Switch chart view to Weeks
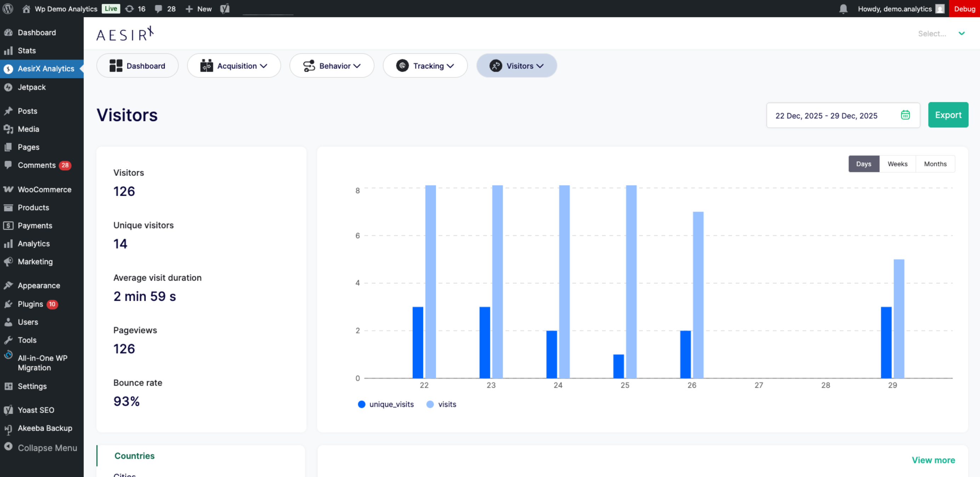980x477 pixels. point(897,164)
